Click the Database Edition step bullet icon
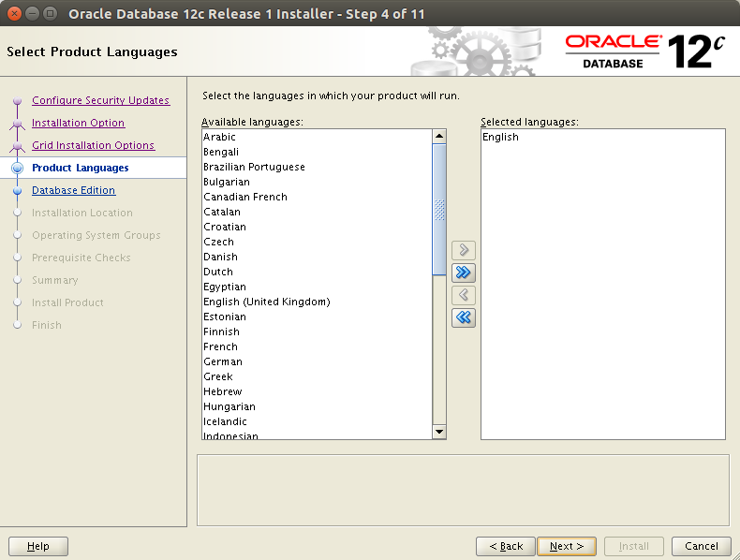The width and height of the screenshot is (740, 560). [17, 190]
